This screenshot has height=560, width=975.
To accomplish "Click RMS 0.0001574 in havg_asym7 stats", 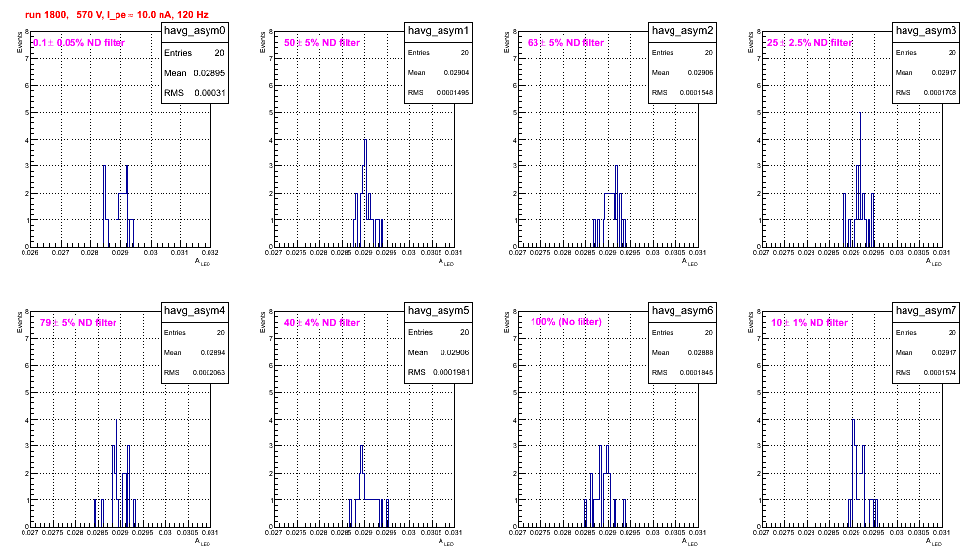I will 926,373.
